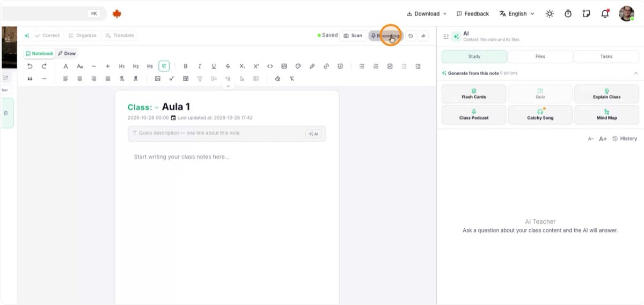
Task: Insert a blockquote
Action: coord(30,78)
